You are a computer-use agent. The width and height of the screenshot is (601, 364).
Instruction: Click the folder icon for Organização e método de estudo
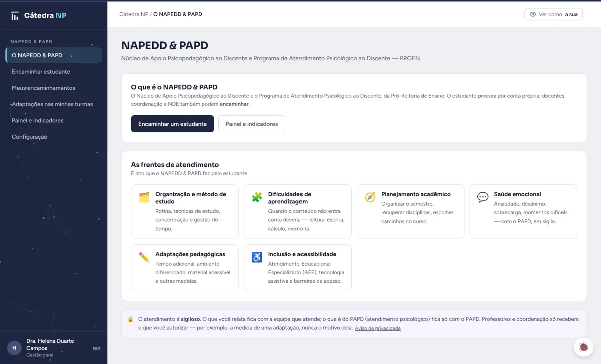click(144, 197)
